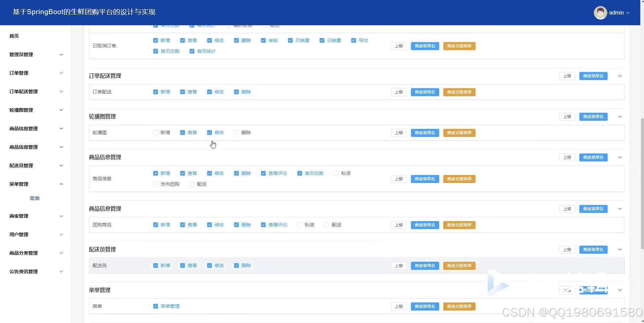Viewport: 644px width, 323px height.
Task: Click the 团购商品 row label
Action: (102, 225)
